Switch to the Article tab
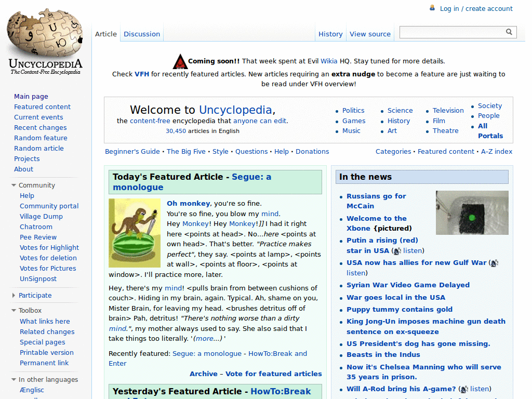This screenshot has height=399, width=532. click(x=106, y=34)
